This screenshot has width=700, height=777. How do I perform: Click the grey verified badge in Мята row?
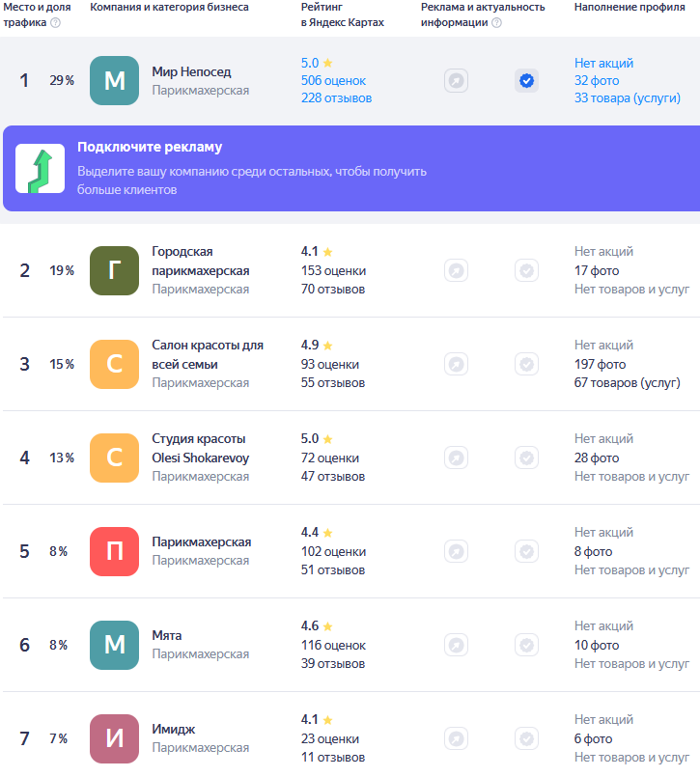pyautogui.click(x=526, y=645)
